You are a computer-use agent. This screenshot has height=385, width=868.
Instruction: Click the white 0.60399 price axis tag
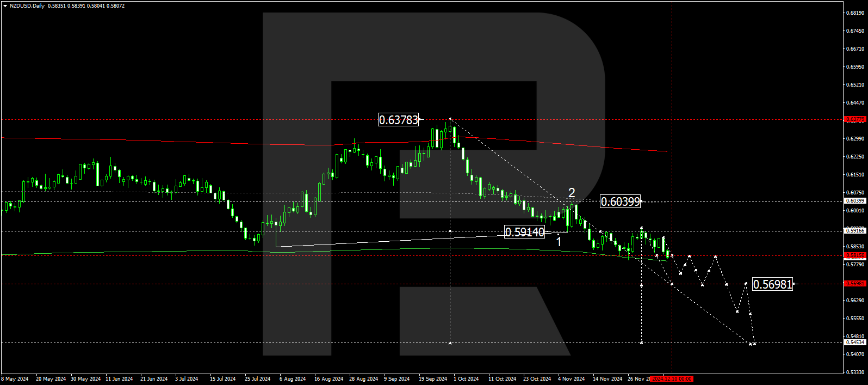854,201
